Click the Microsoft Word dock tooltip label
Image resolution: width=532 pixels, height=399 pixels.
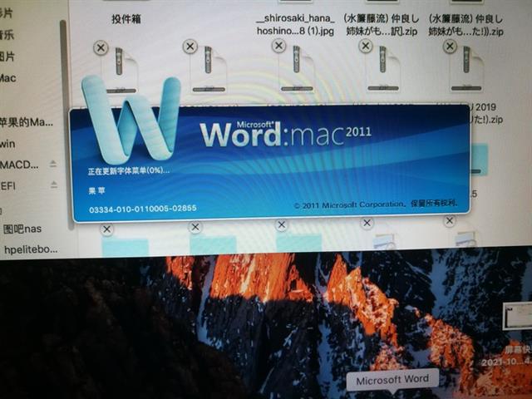click(392, 379)
